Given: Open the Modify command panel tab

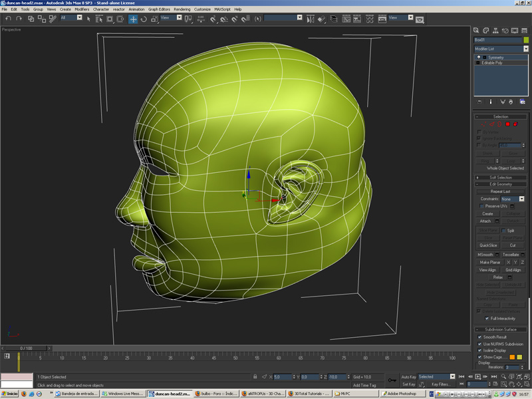Looking at the screenshot, I should (486, 31).
